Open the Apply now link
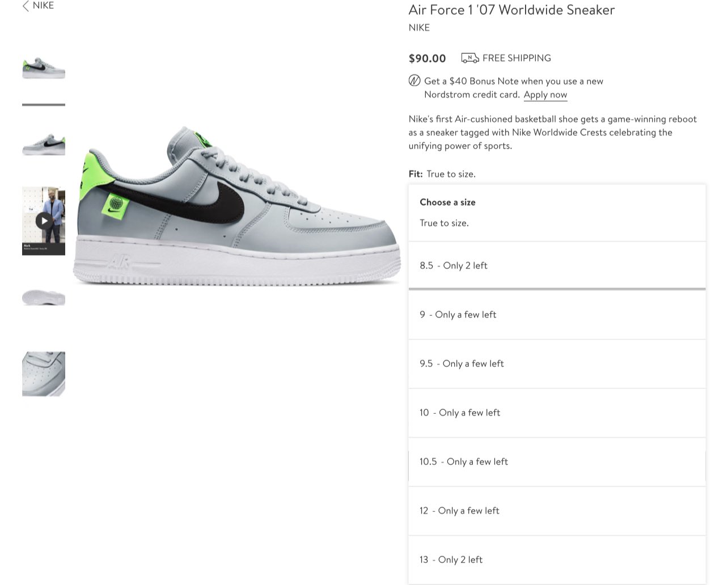This screenshot has height=585, width=728. (x=545, y=95)
